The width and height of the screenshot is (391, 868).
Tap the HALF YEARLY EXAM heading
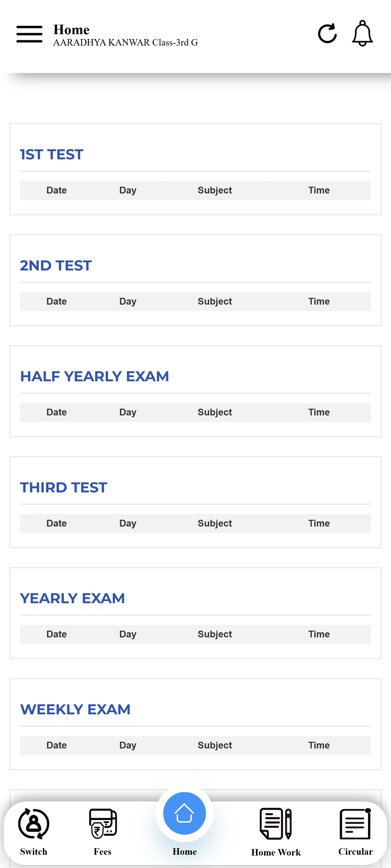94,376
